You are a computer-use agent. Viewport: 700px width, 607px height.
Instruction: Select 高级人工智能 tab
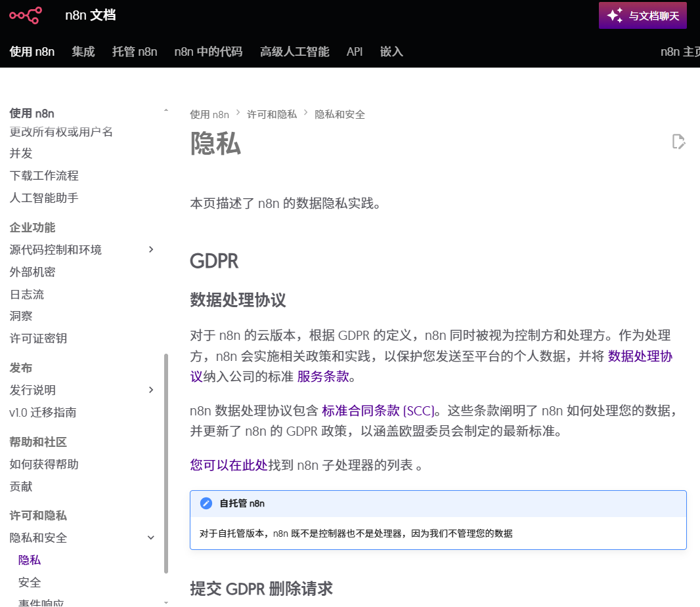295,52
